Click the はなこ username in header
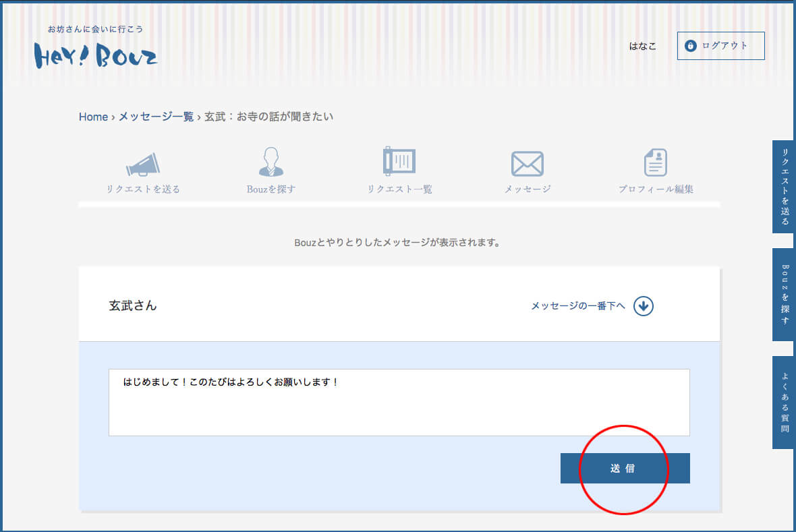Screen dimensions: 796x532 tap(642, 47)
